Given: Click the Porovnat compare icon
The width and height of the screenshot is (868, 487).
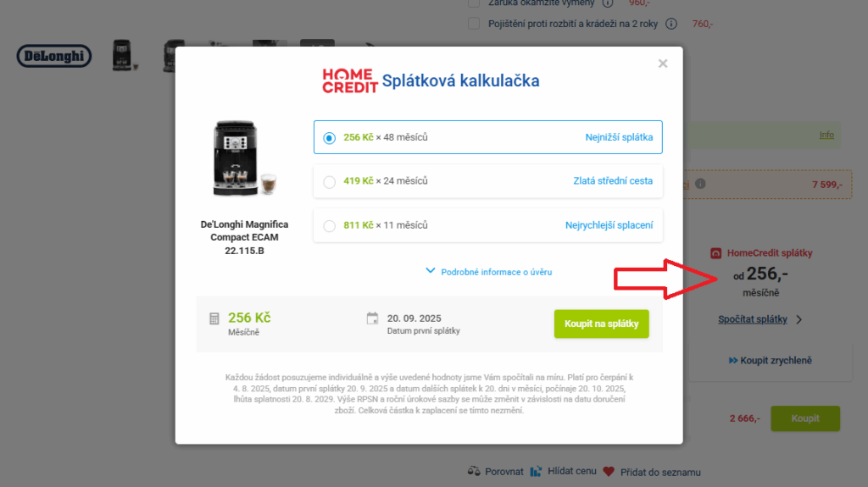Looking at the screenshot, I should coord(474,472).
